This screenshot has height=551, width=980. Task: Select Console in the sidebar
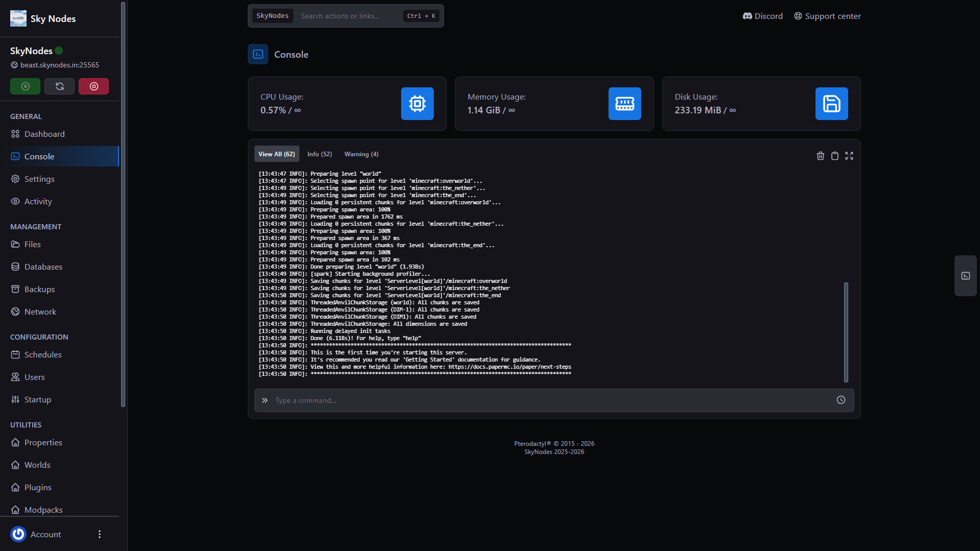(x=59, y=156)
